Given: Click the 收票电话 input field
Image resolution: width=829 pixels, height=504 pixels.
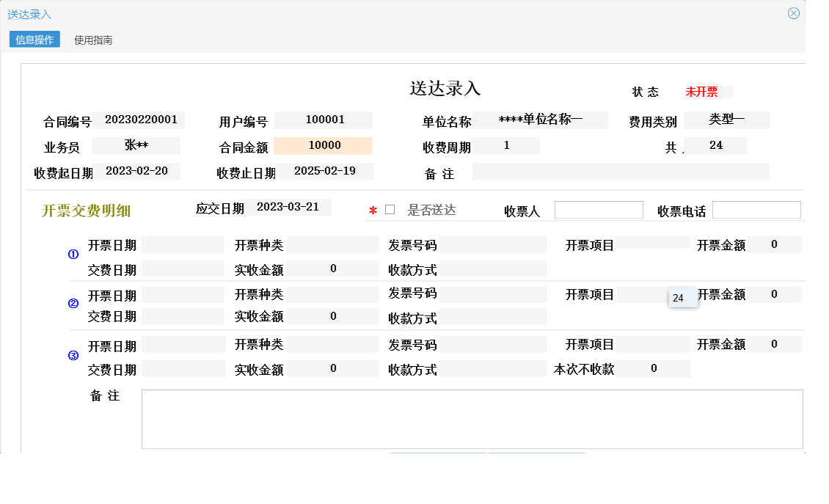Looking at the screenshot, I should tap(756, 209).
